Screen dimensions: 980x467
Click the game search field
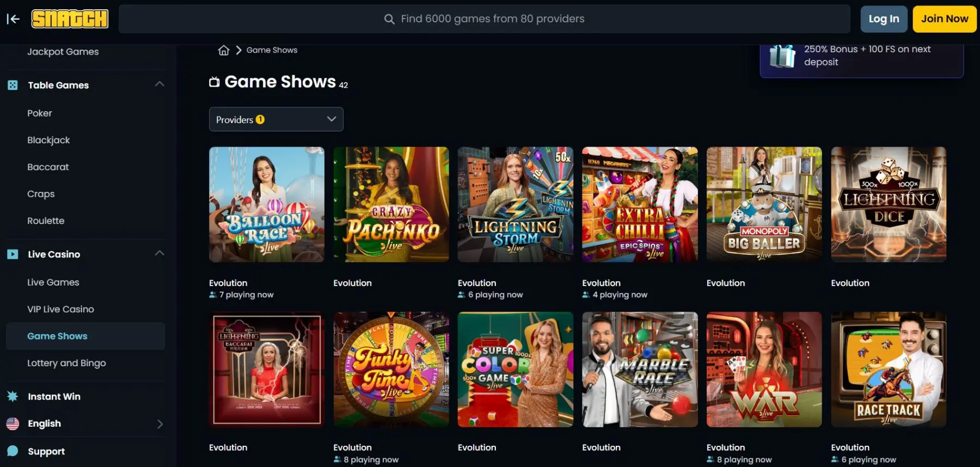click(x=485, y=19)
